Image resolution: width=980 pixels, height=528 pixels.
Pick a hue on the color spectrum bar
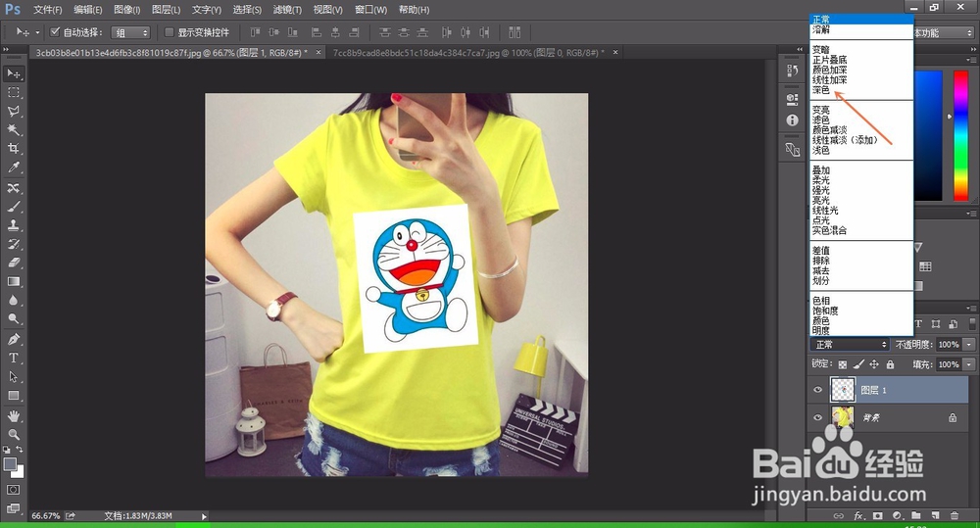click(960, 135)
